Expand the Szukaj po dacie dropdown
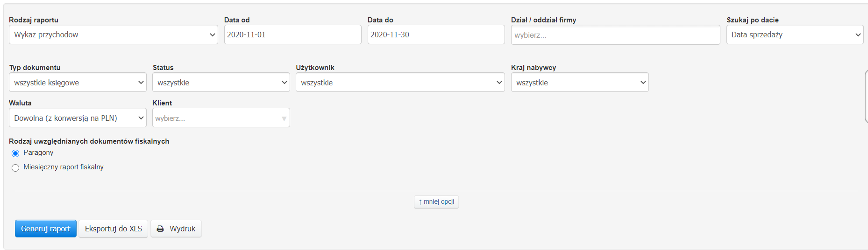 pyautogui.click(x=794, y=35)
